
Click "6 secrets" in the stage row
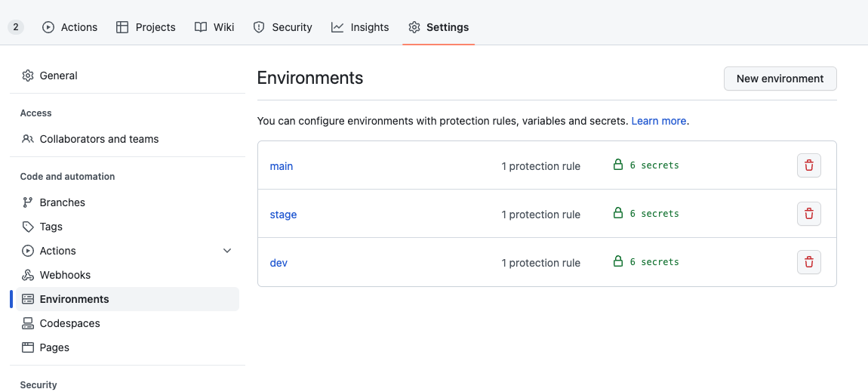pos(654,213)
